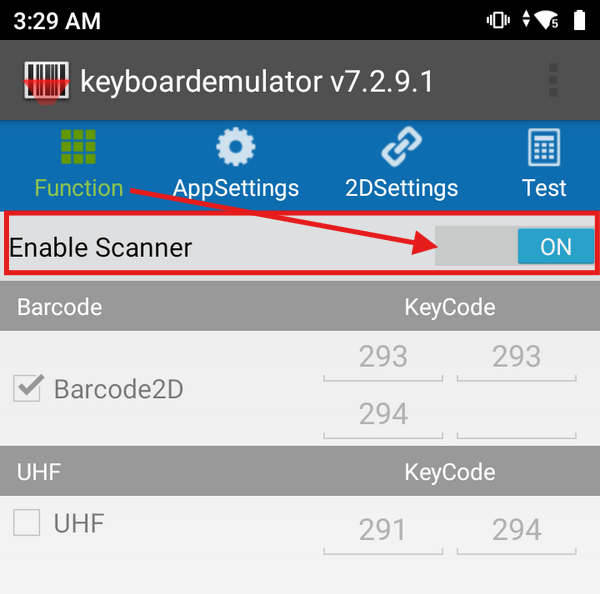Select the UHF keycode field showing 291
Screen dimensions: 600x594
click(x=383, y=529)
